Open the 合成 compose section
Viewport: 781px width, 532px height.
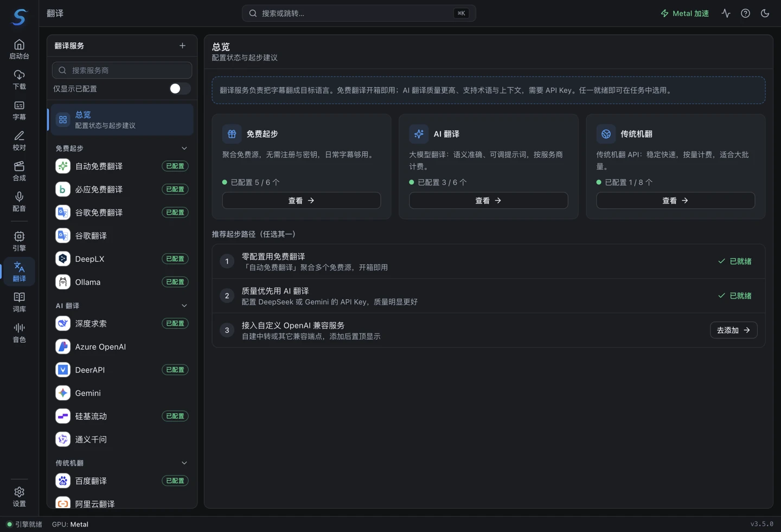click(x=19, y=171)
